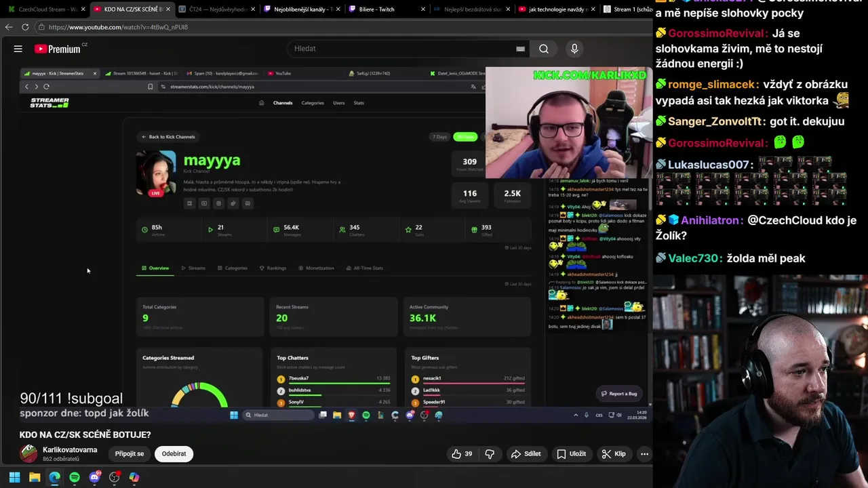868x488 pixels.
Task: Open the on-screen keyboard icon in search box
Action: tap(520, 49)
